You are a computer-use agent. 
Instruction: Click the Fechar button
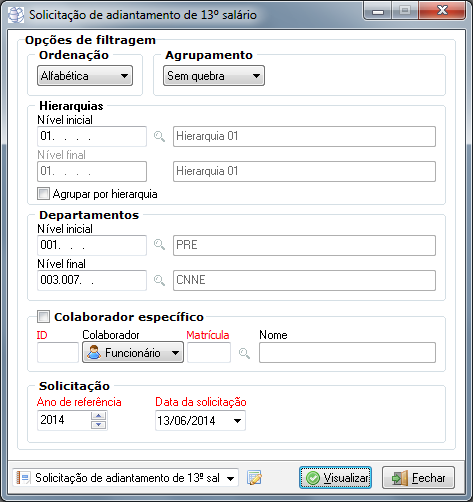coord(418,478)
